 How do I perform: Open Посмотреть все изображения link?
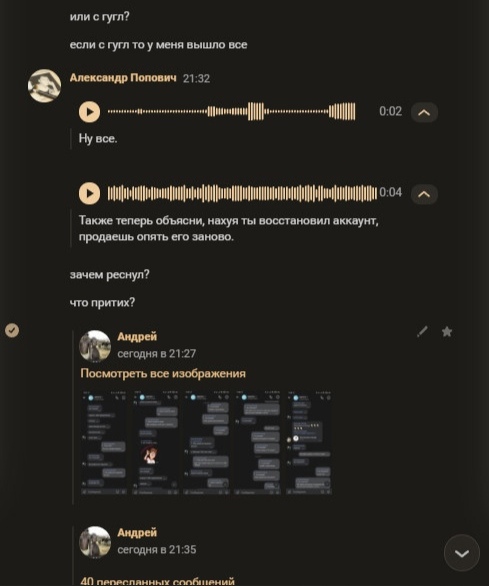[163, 373]
